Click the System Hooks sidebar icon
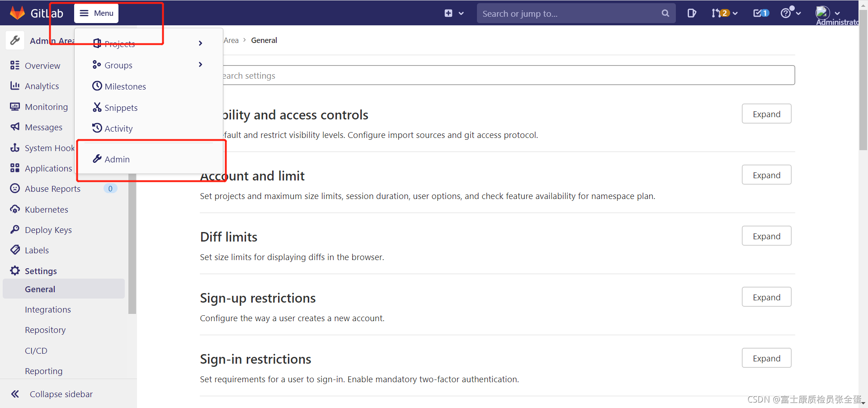 pos(15,147)
